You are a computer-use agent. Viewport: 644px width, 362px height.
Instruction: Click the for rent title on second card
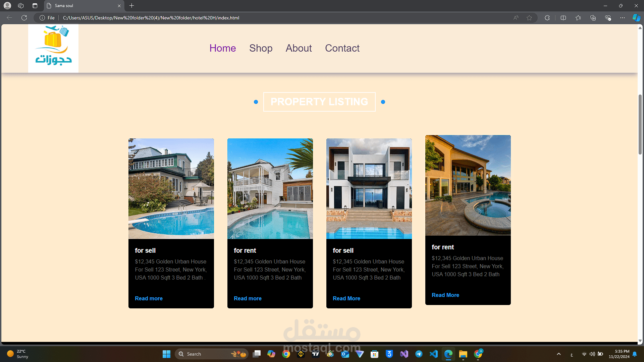245,250
